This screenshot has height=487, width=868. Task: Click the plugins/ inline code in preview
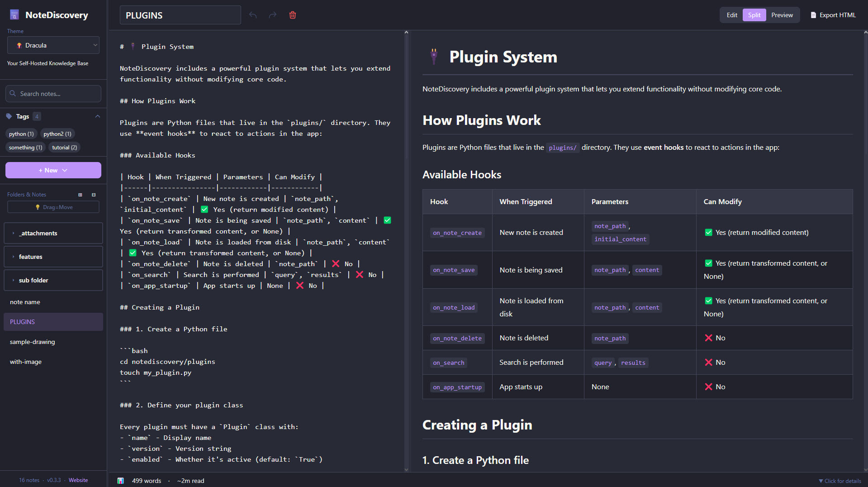coord(563,148)
